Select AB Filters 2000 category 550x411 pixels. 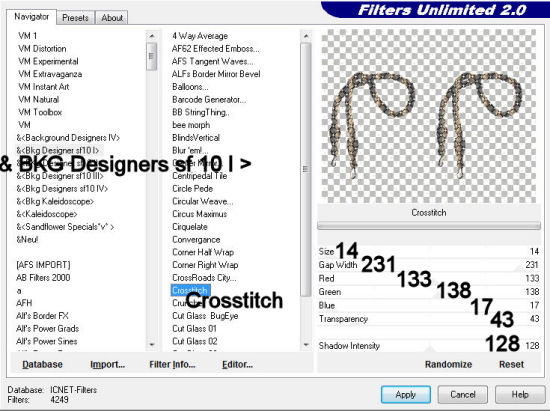coord(43,278)
